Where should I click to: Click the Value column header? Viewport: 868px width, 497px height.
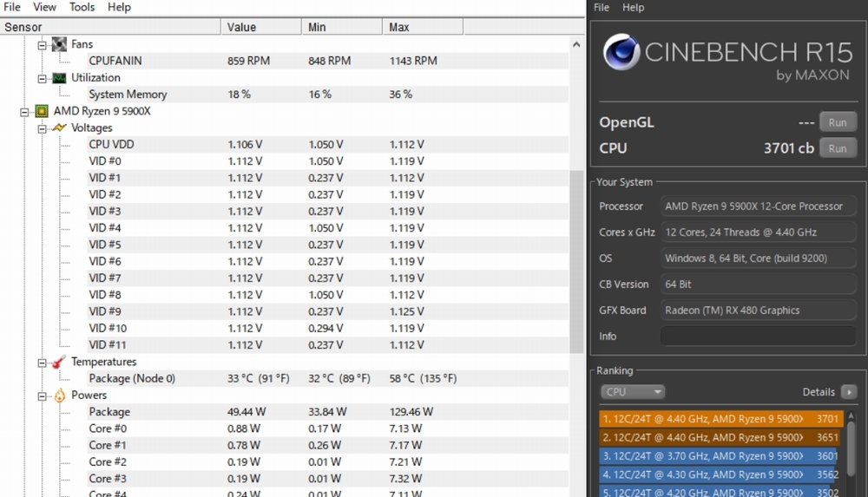(241, 27)
